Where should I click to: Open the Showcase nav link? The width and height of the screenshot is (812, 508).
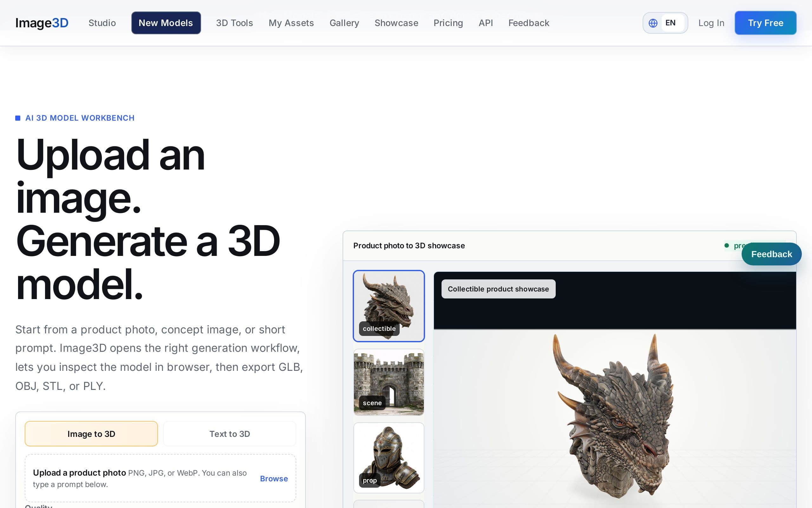point(396,23)
